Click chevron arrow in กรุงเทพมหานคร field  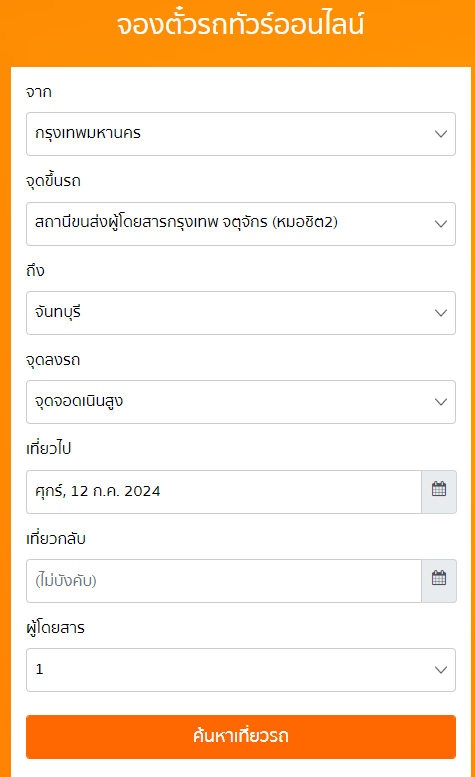[x=441, y=134]
